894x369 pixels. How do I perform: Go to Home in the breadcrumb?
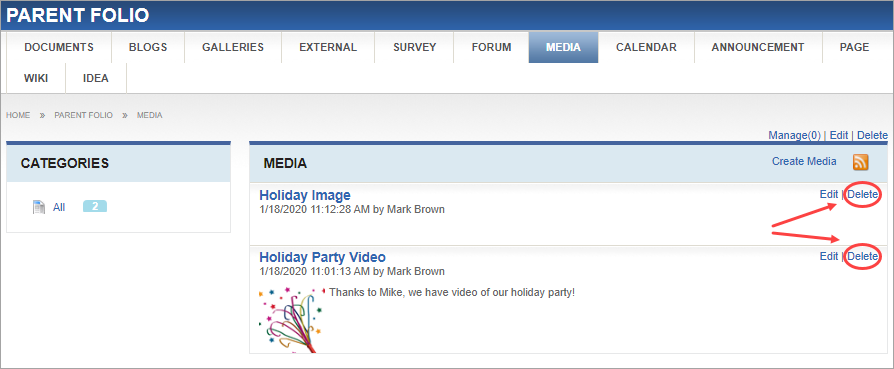pos(18,115)
